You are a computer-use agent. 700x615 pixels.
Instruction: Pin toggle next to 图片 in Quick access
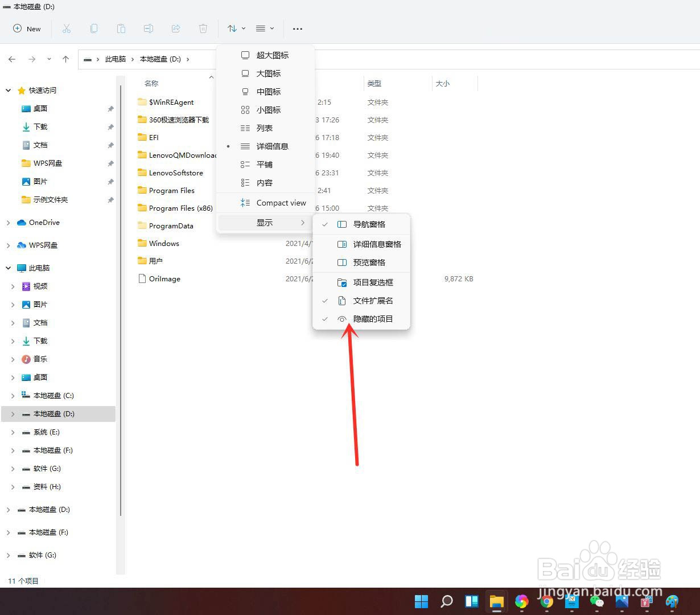pyautogui.click(x=110, y=182)
